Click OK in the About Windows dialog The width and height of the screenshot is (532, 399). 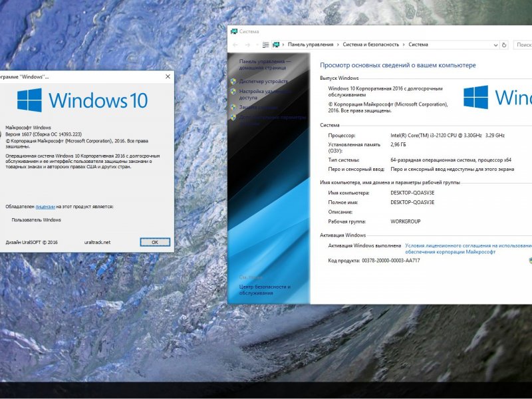point(155,242)
